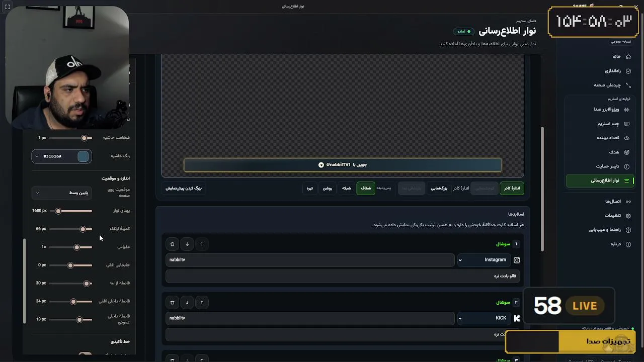The height and width of the screenshot is (362, 644).
Task: Select تیره dark background option
Action: tap(309, 188)
